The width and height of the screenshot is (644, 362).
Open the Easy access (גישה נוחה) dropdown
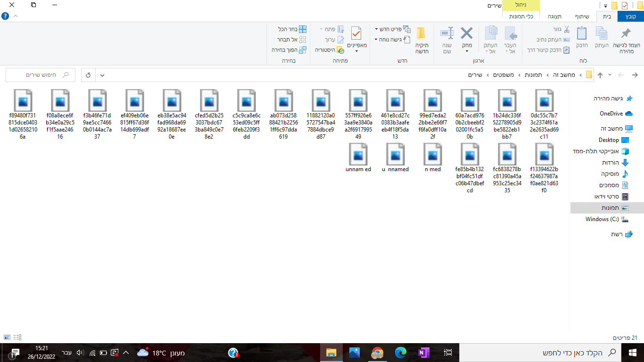(x=393, y=40)
